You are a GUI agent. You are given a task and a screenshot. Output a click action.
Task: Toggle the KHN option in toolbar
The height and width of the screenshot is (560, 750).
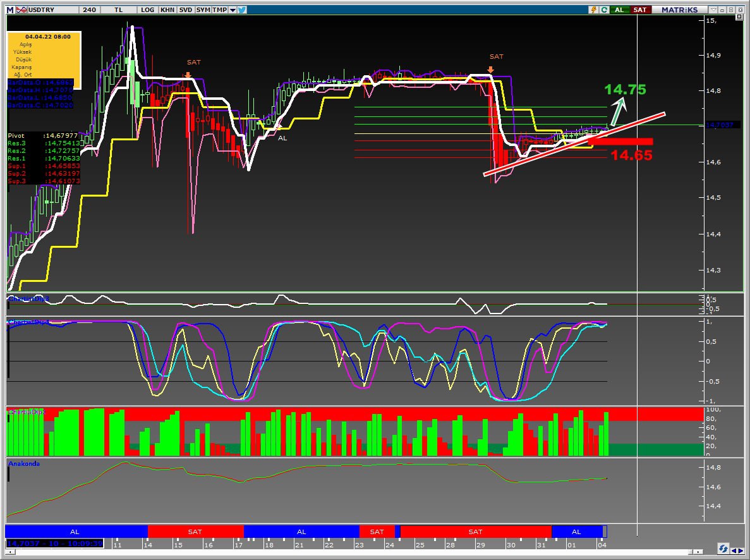tap(167, 9)
